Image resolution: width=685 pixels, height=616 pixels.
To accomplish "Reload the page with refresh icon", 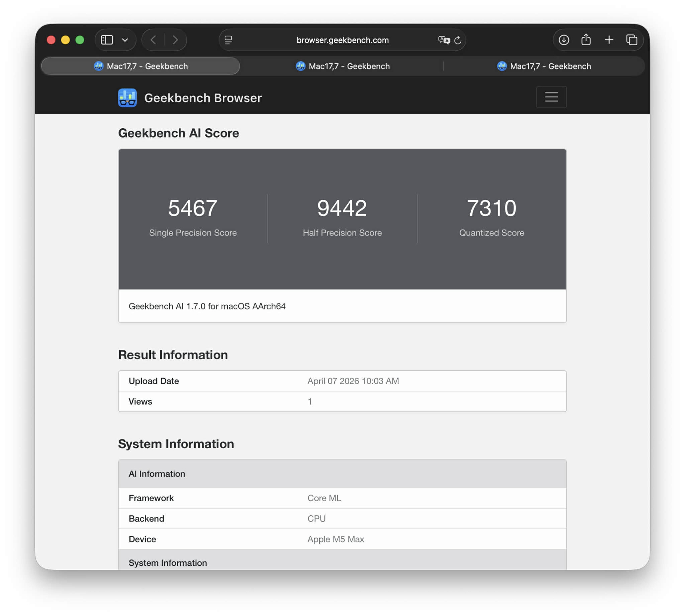I will coord(458,40).
